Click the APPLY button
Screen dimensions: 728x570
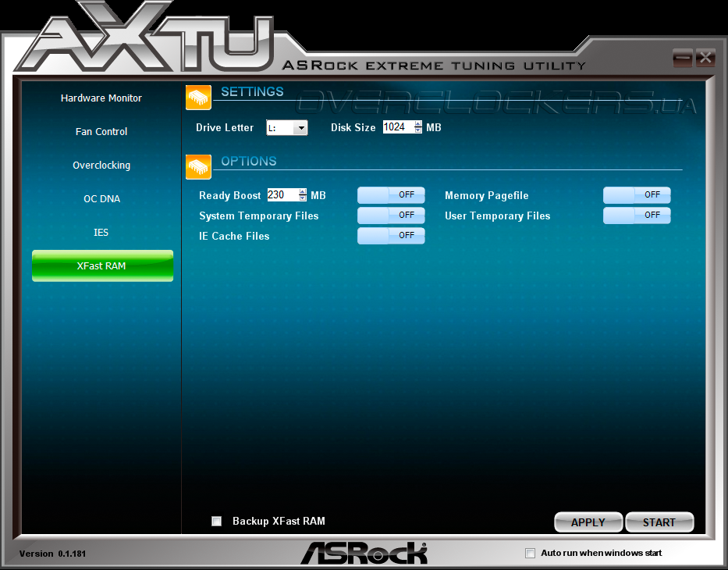click(x=588, y=522)
